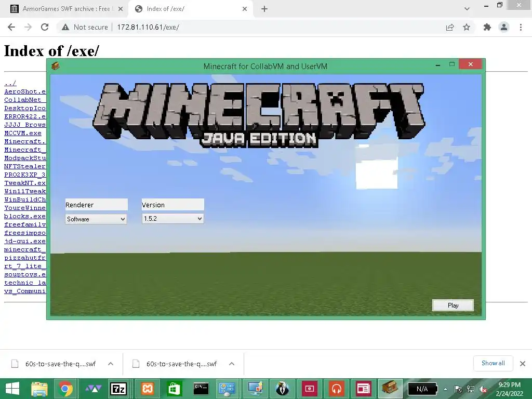The image size is (532, 399).
Task: Click the pizzahutfr link
Action: pos(25,258)
